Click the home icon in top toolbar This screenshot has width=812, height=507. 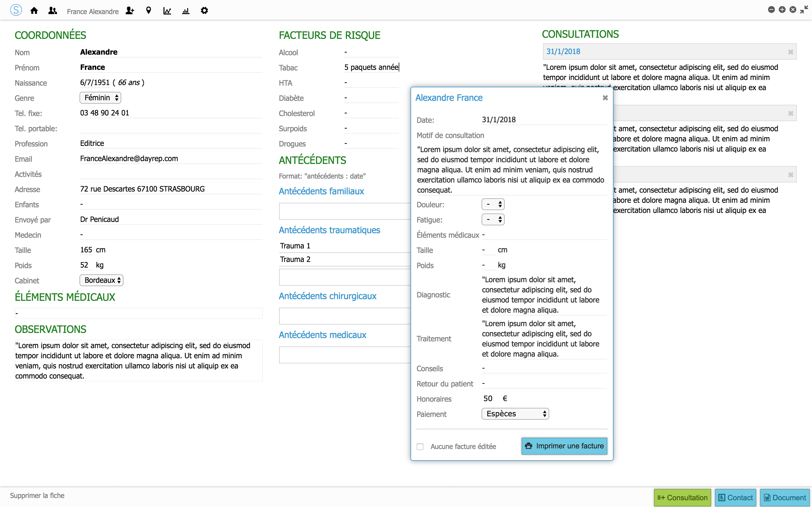click(34, 11)
